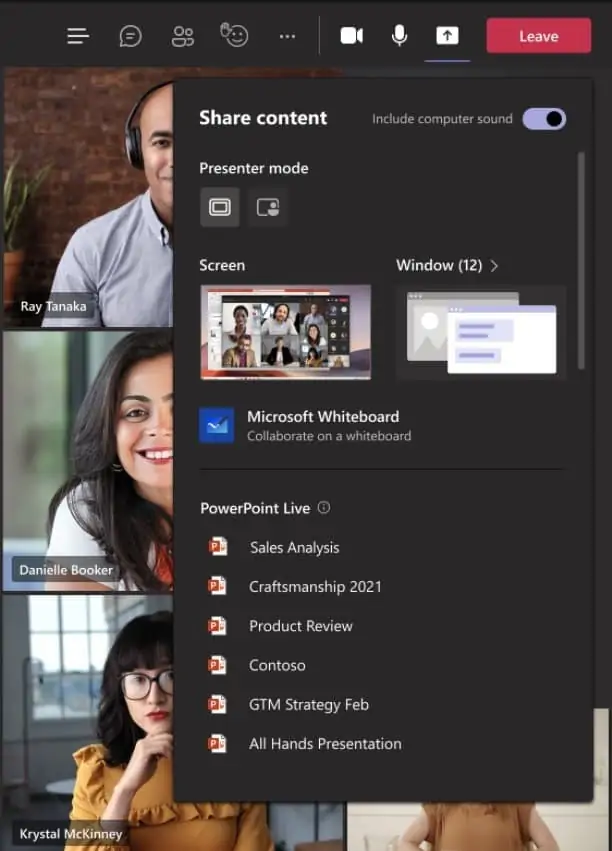Click the share panel scrollbar
This screenshot has width=612, height=851.
[x=581, y=260]
